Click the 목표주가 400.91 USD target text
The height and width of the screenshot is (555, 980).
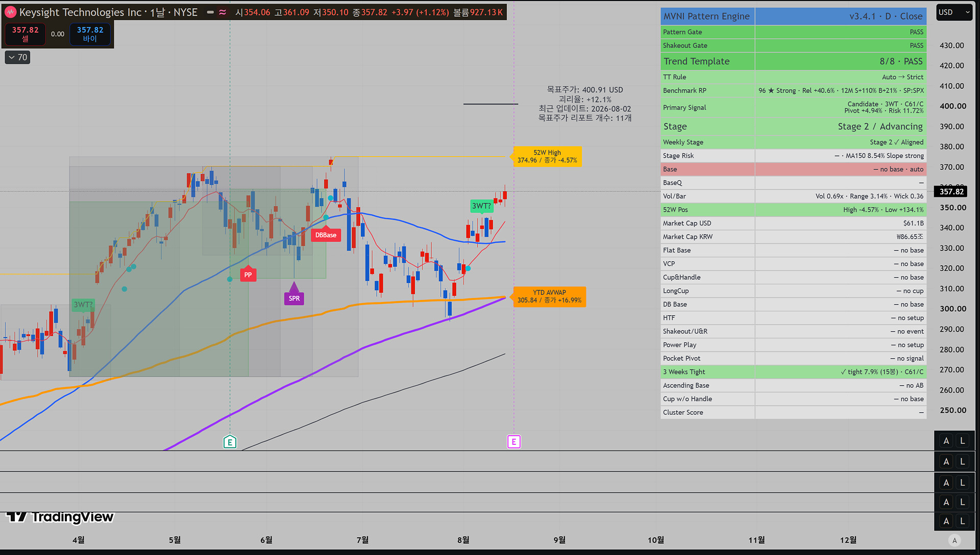pos(585,90)
